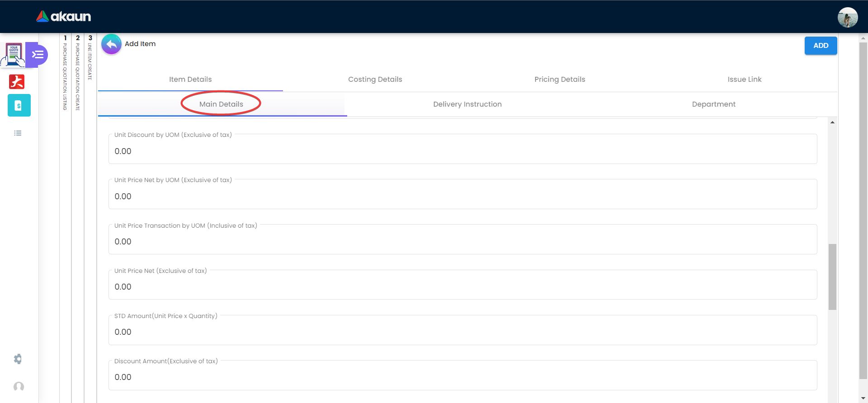Viewport: 868px width, 403px height.
Task: Click the form panel scroll-up arrow
Action: tap(832, 122)
